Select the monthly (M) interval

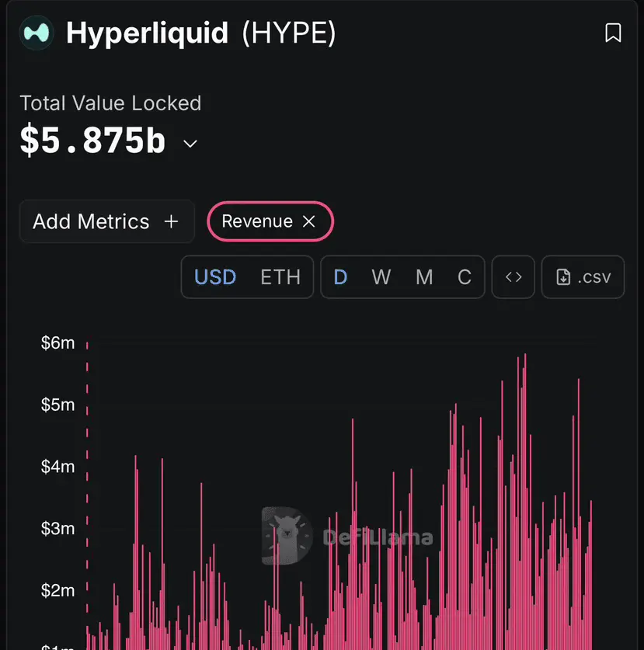pyautogui.click(x=424, y=277)
